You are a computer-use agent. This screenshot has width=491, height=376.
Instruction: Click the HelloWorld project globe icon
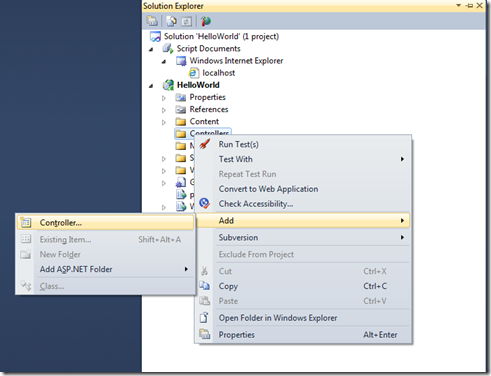point(168,85)
